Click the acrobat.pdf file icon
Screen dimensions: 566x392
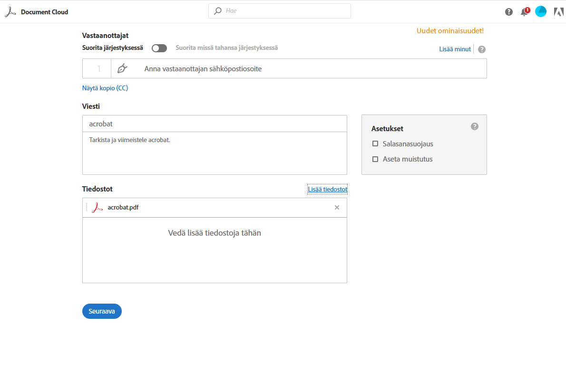98,208
